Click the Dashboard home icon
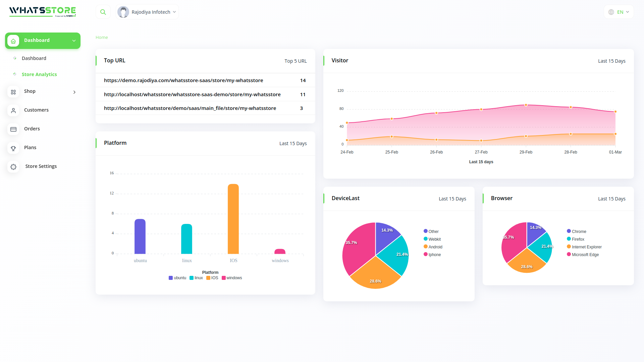644x362 pixels. [13, 41]
